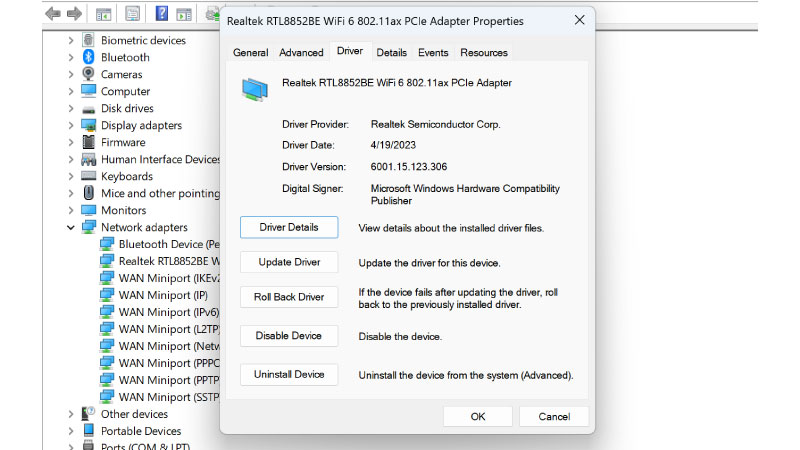Expand the Display adapters category
800x450 pixels.
pos(71,126)
